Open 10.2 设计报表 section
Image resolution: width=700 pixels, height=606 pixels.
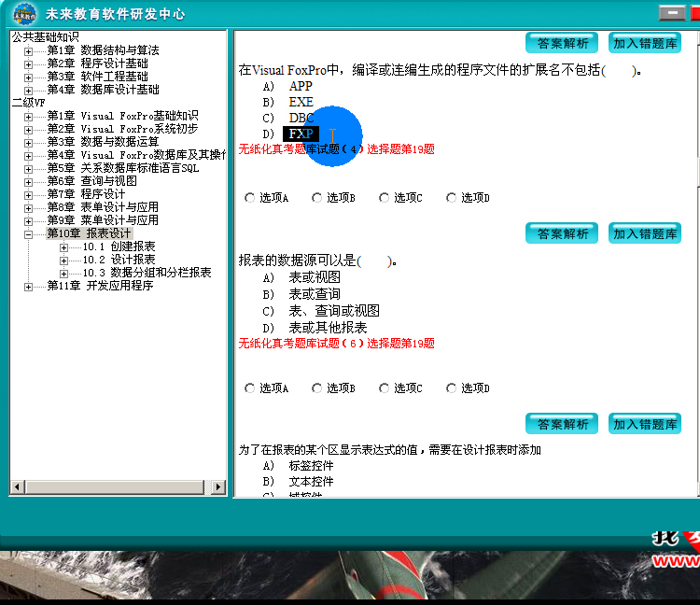tap(119, 260)
